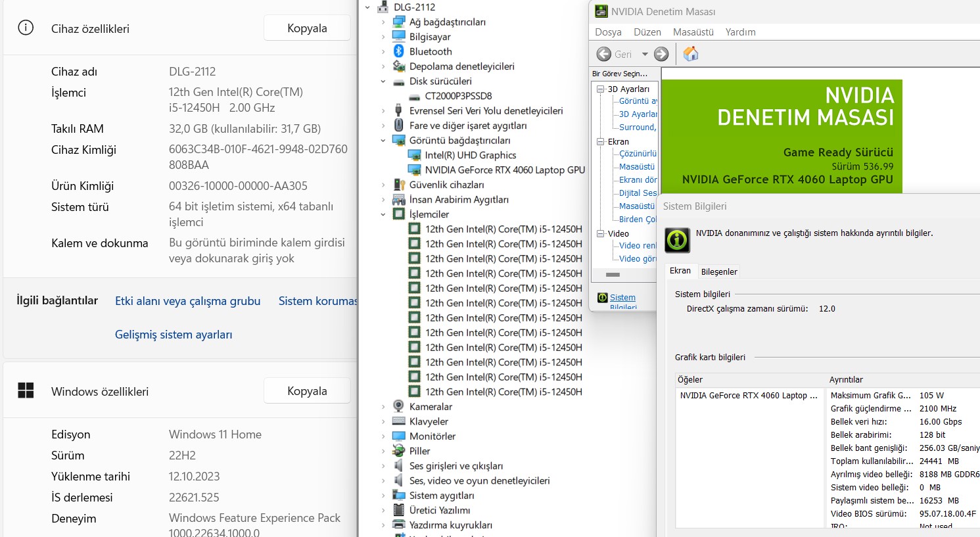Viewport: 980px width, 537px height.
Task: Click the Bellek arabirimi 128 bit row
Action: click(x=904, y=434)
